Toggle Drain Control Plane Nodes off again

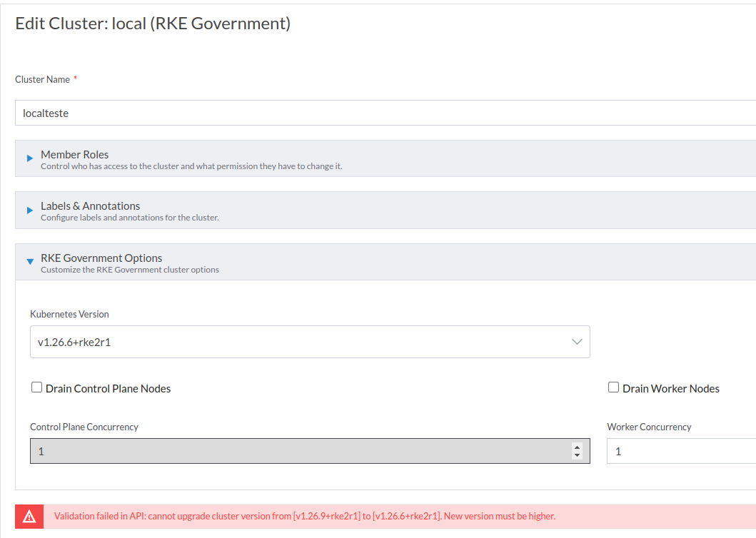(x=36, y=387)
